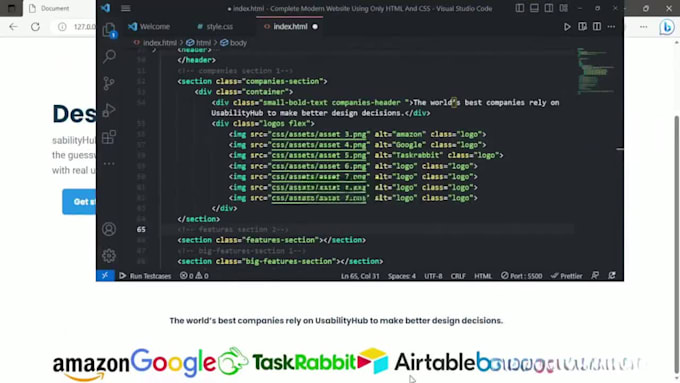
Task: Click the minimap code overview
Action: pyautogui.click(x=595, y=72)
